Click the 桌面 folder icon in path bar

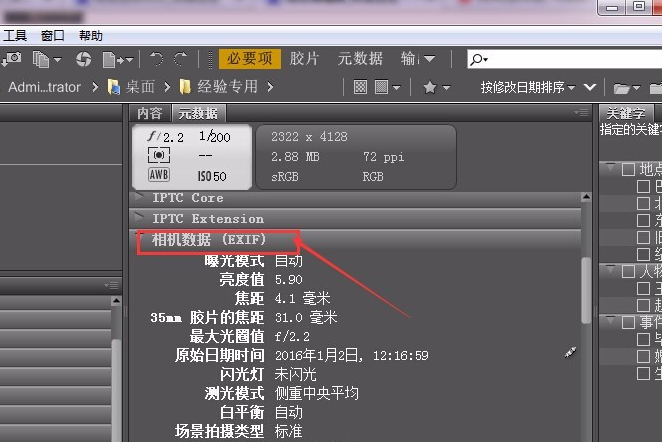114,87
